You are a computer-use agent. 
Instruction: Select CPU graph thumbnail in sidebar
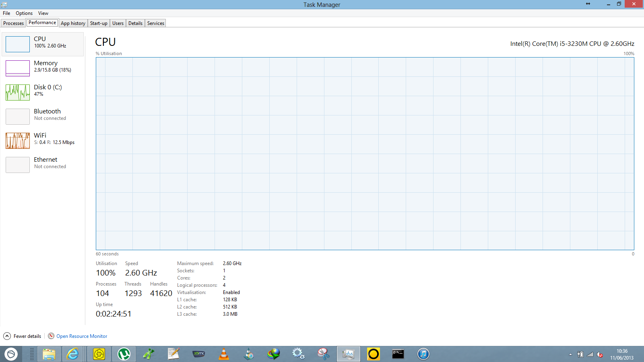click(18, 44)
